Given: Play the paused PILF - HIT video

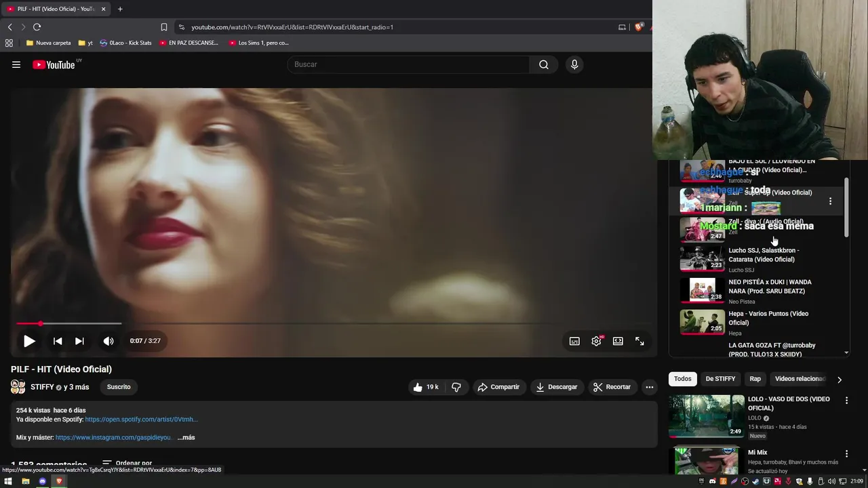Looking at the screenshot, I should coord(29,341).
